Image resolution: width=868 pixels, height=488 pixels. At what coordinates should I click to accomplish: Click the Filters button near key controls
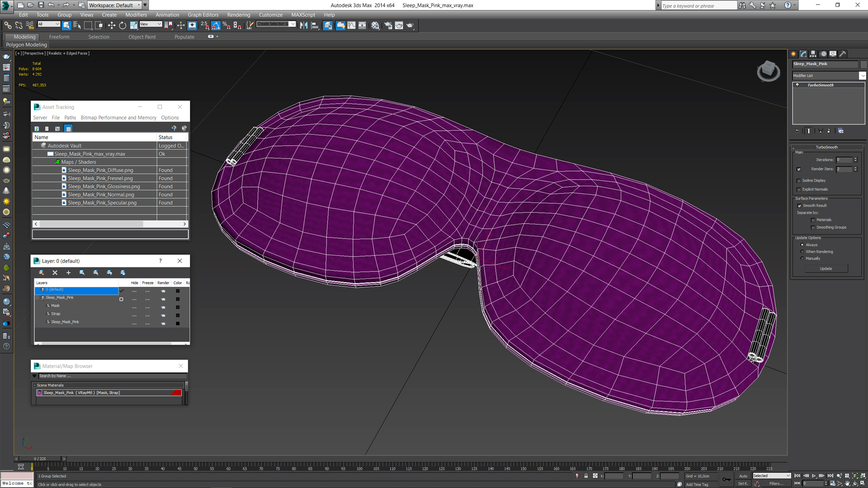(x=776, y=483)
